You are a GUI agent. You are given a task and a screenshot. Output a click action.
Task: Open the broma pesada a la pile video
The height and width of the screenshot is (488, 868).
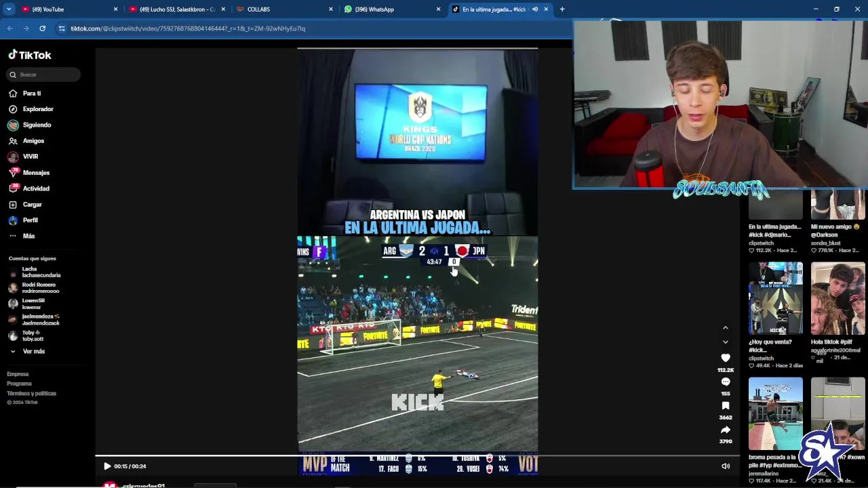tap(775, 413)
